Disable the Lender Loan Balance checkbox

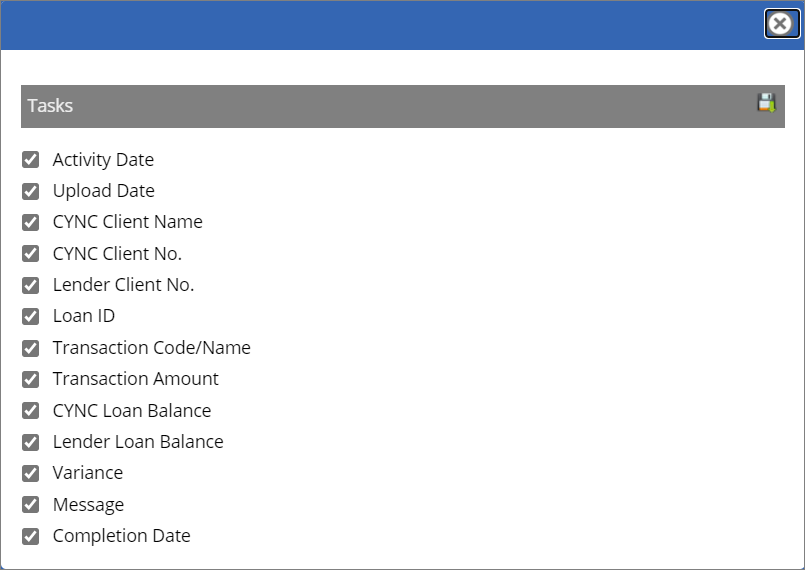click(x=31, y=442)
